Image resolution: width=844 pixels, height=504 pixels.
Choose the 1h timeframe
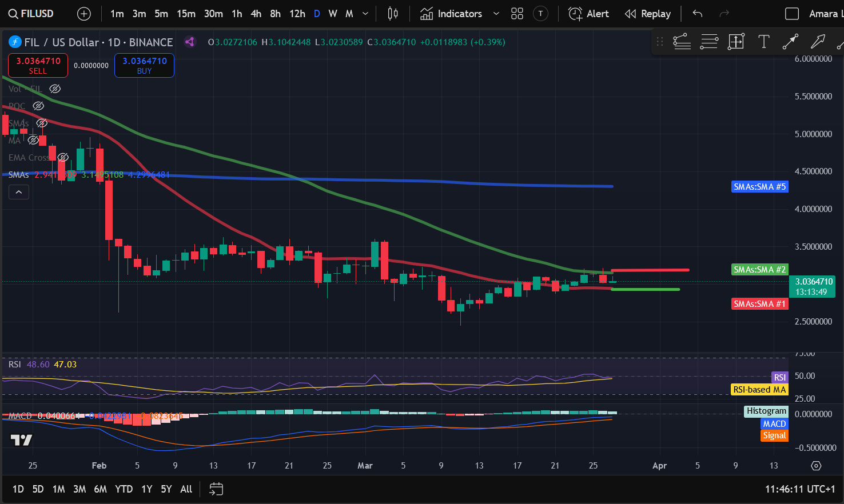coord(237,14)
